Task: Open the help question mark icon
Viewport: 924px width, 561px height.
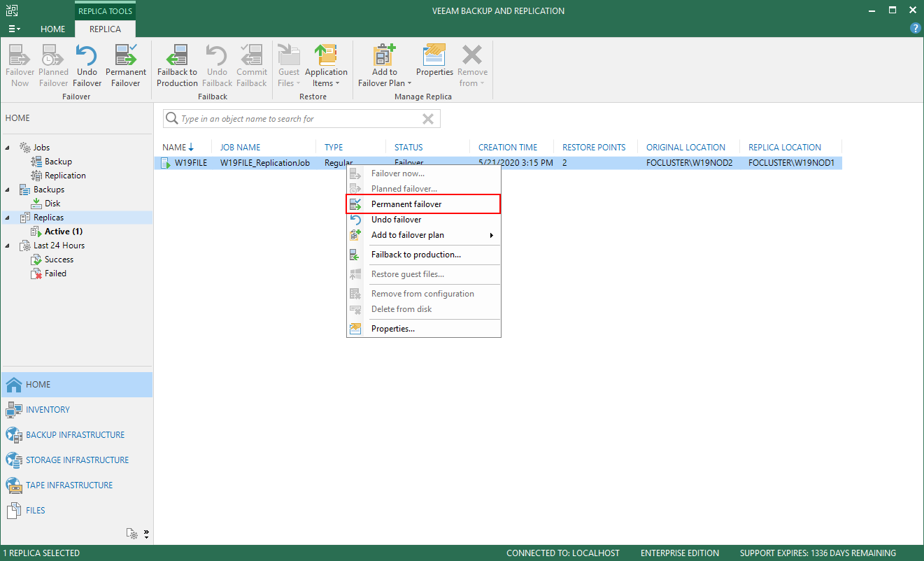Action: 915,29
